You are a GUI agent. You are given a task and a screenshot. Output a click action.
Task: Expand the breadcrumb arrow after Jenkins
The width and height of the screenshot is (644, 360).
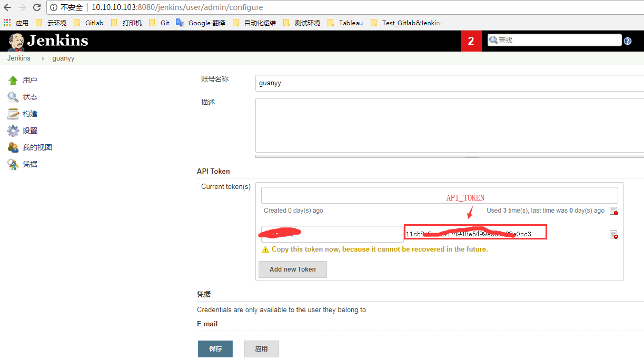(x=43, y=58)
